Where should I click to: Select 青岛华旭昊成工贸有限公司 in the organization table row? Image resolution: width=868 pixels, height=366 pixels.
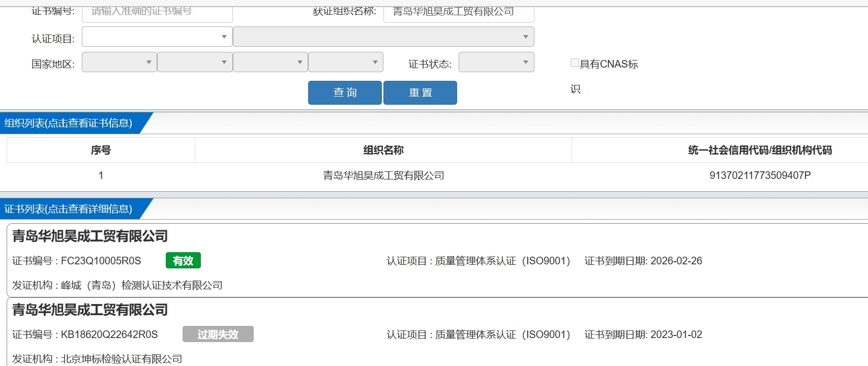[x=383, y=175]
